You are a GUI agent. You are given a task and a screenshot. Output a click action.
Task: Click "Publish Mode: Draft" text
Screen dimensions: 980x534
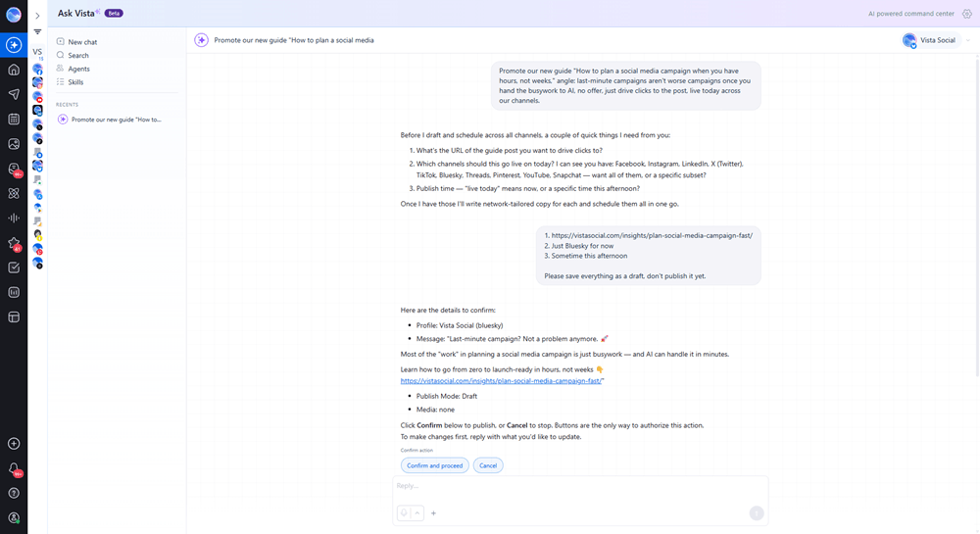tap(446, 396)
